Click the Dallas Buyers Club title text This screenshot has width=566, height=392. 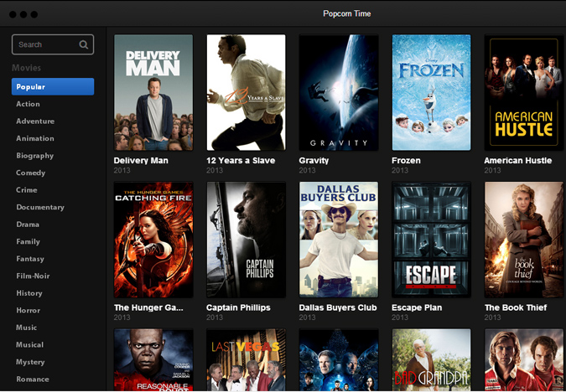(338, 307)
